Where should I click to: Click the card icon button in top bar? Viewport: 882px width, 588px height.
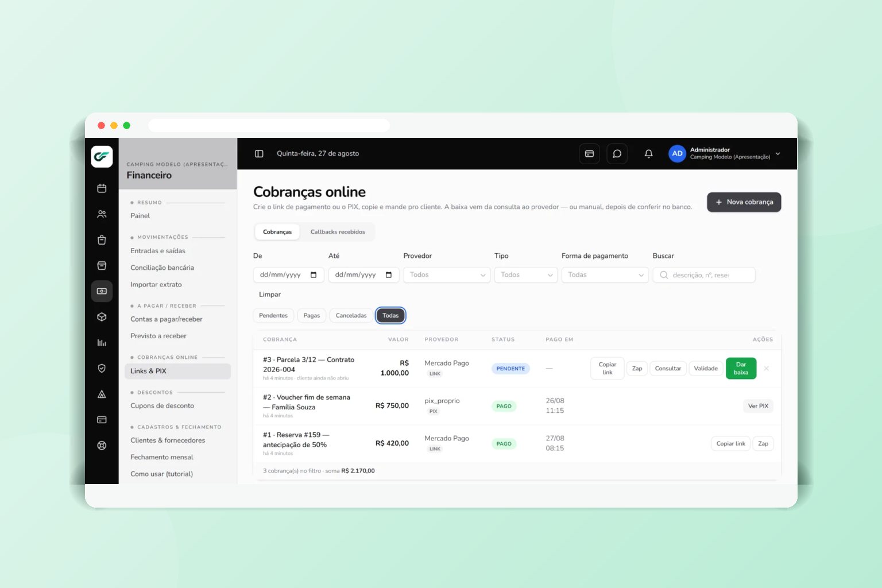(x=589, y=154)
